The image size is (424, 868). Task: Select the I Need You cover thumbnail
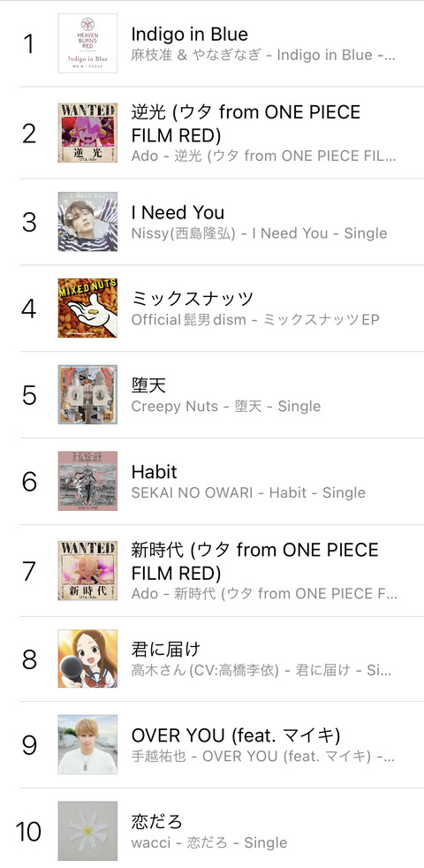pos(87,222)
